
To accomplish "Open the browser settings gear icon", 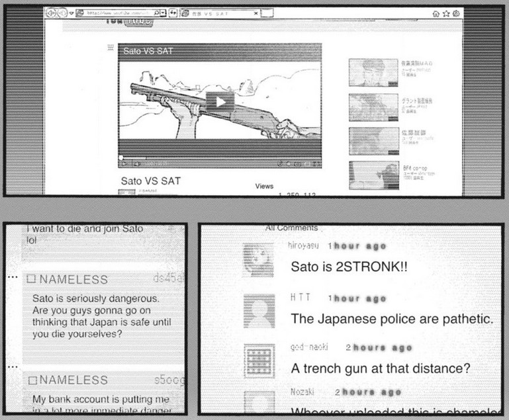I will [x=456, y=13].
